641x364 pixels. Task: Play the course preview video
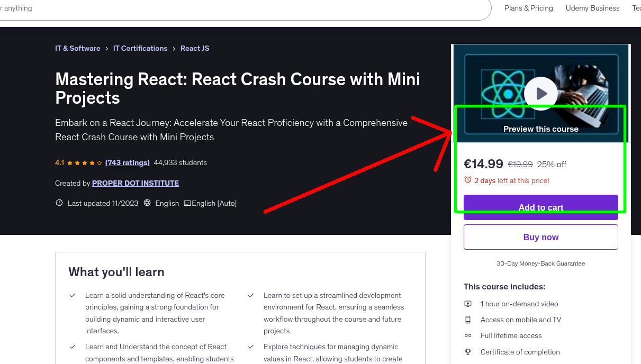pos(540,93)
